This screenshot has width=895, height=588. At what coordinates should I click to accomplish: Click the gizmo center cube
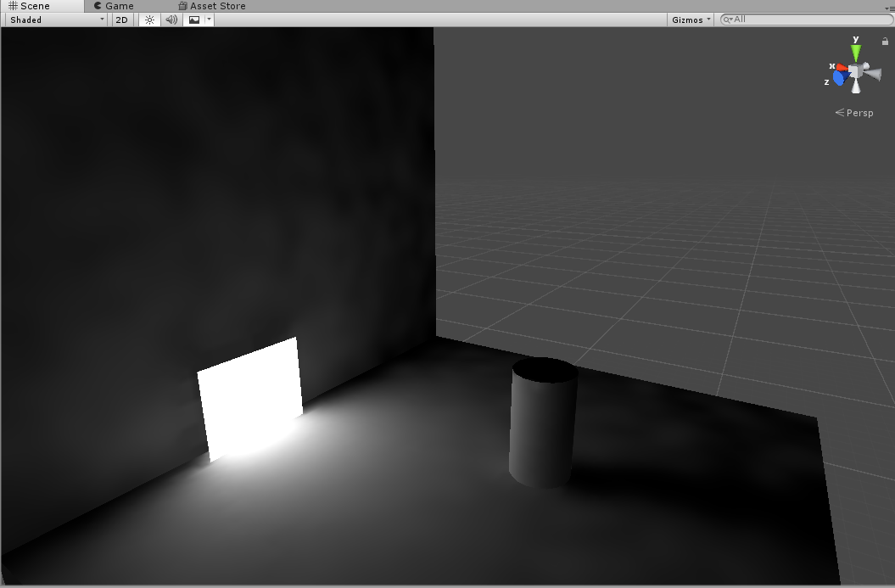pos(856,70)
